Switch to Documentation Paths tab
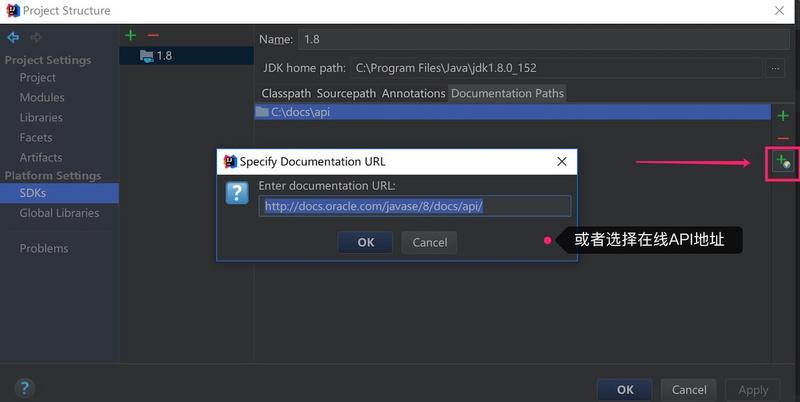The width and height of the screenshot is (800, 402). pos(507,93)
